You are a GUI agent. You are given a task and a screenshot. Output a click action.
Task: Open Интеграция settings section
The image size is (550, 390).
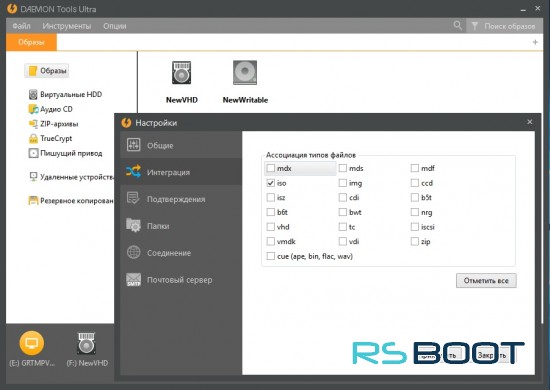point(181,172)
